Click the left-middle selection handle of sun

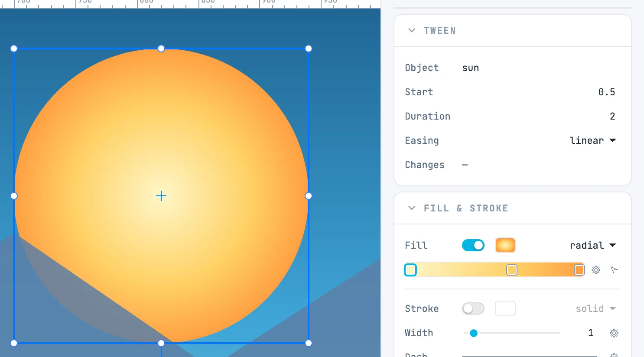[x=14, y=196]
